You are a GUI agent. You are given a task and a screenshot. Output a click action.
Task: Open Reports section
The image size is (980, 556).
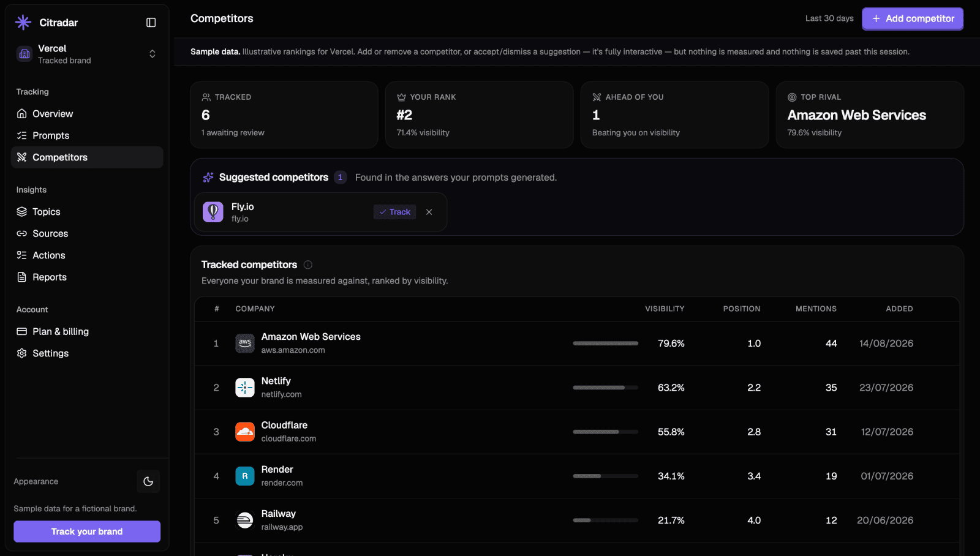point(87,277)
